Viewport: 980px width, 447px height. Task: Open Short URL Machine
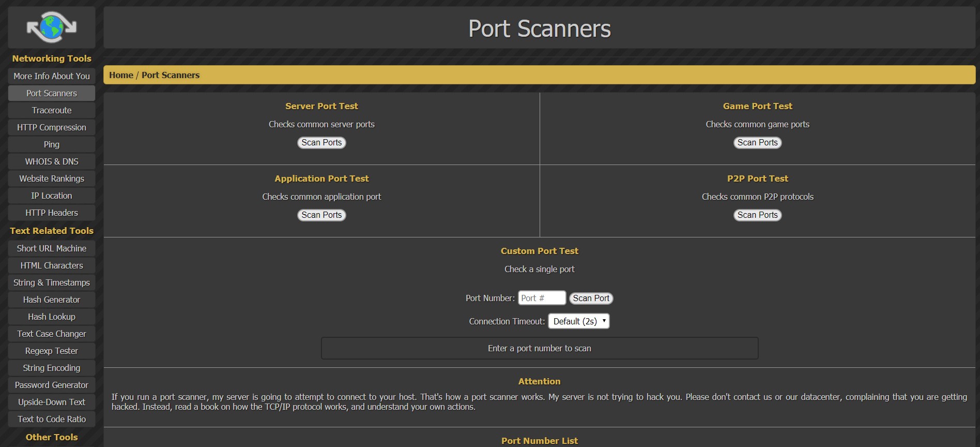click(52, 248)
